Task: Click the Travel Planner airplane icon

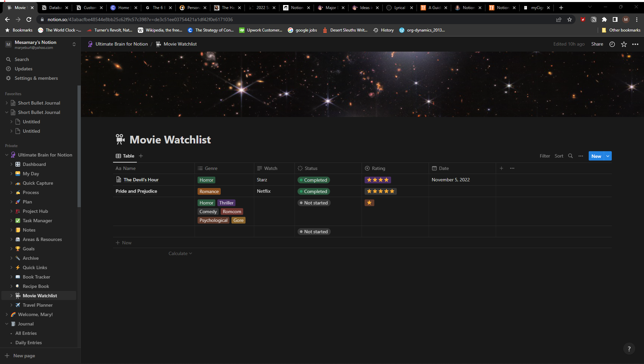Action: click(18, 305)
